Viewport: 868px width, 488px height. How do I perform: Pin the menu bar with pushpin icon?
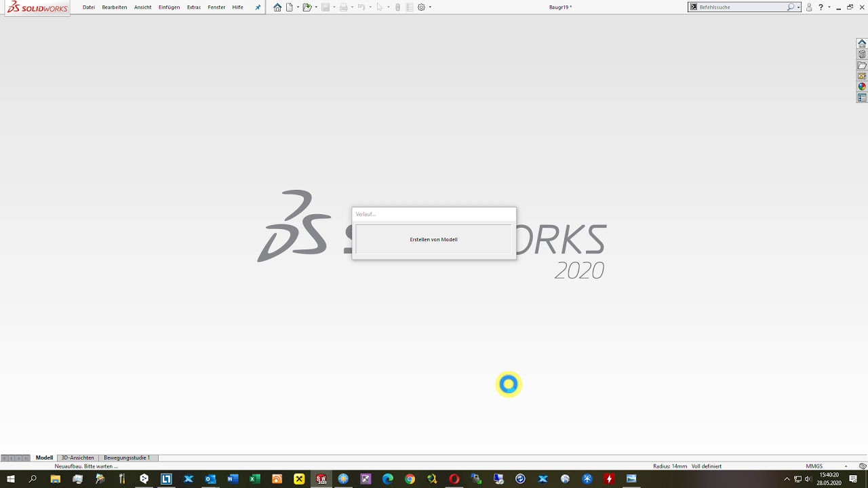click(x=258, y=7)
